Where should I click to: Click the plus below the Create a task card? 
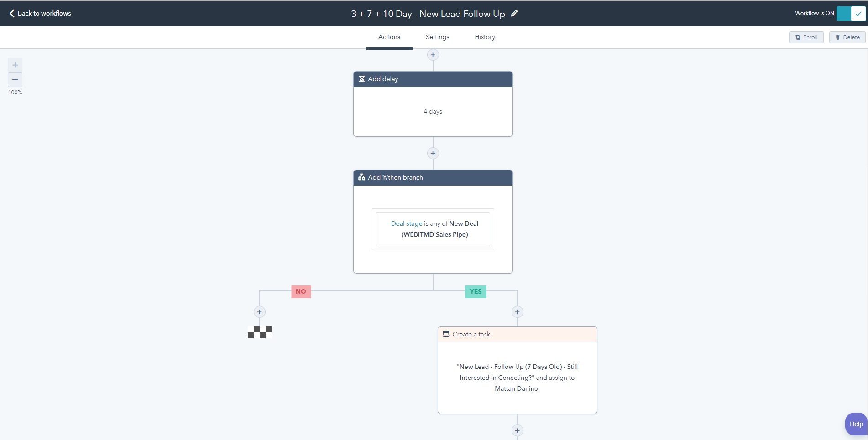pos(517,430)
